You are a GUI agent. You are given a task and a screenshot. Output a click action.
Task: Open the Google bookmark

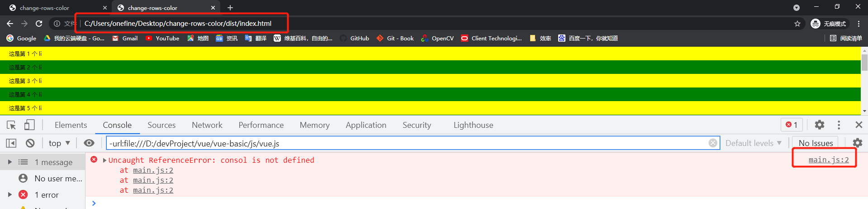click(x=21, y=39)
